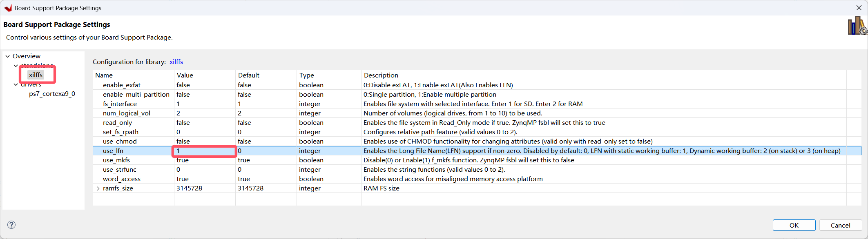The image size is (868, 239).
Task: Select the word_access row name
Action: click(x=122, y=179)
